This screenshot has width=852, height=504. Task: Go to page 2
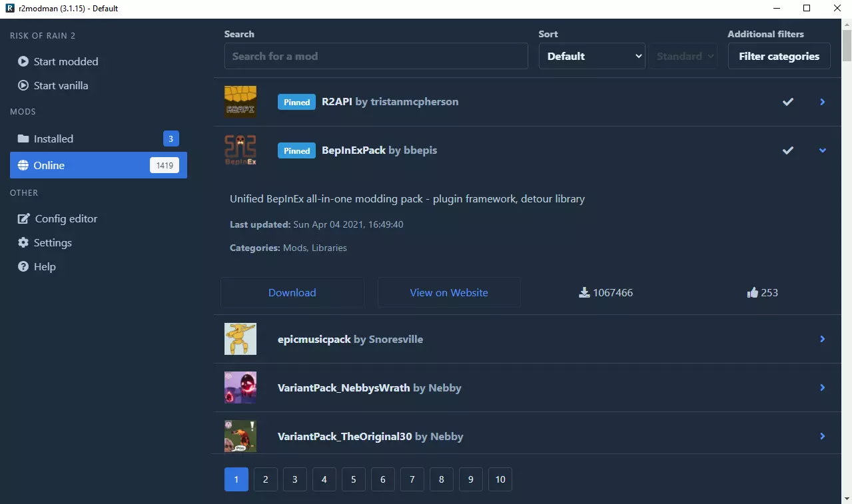tap(266, 479)
